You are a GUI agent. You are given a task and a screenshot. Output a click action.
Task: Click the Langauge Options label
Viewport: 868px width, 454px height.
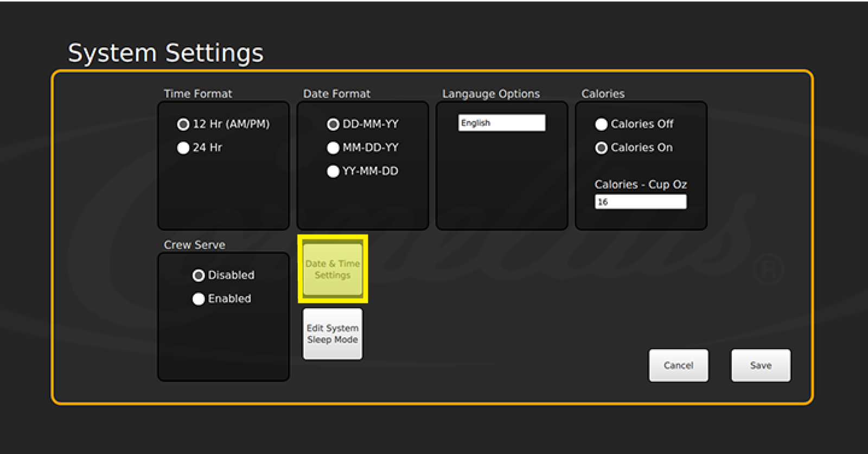pos(491,94)
